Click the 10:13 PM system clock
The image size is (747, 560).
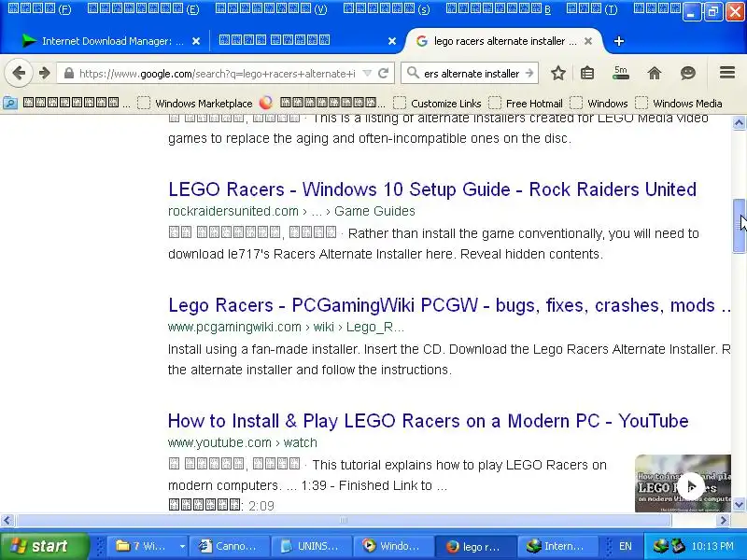click(x=712, y=546)
